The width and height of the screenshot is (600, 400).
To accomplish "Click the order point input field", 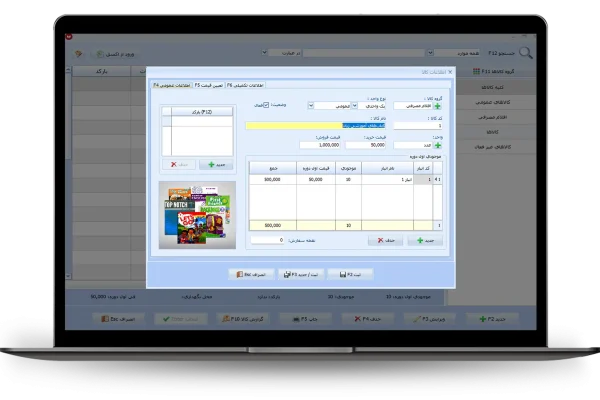I will (266, 240).
